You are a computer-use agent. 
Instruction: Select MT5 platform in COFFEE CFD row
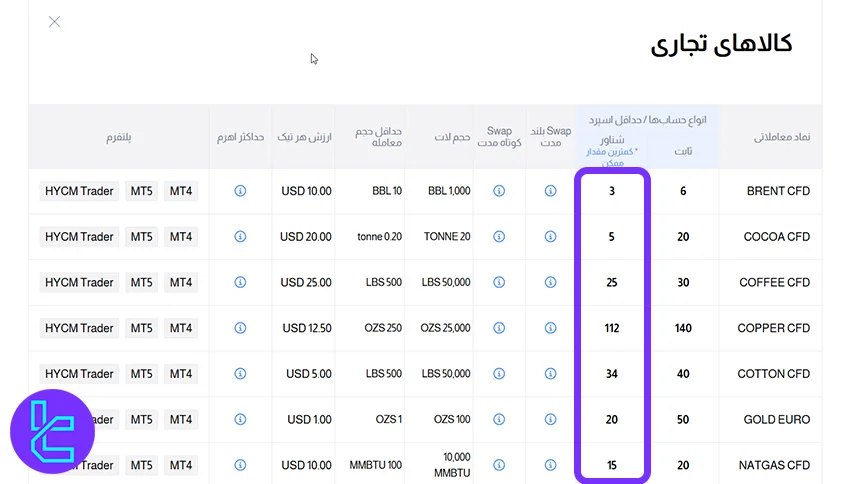tap(142, 282)
